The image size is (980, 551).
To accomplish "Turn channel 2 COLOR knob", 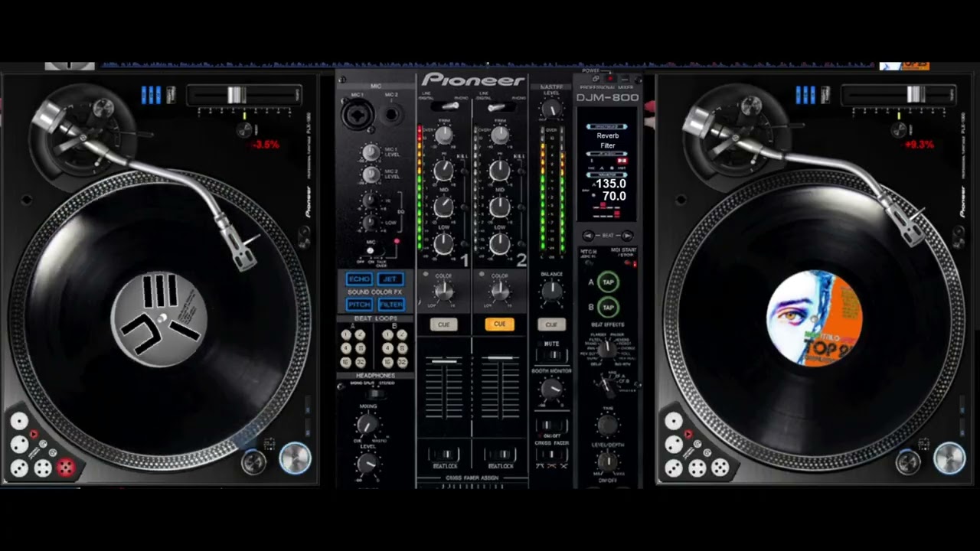I will pos(500,291).
